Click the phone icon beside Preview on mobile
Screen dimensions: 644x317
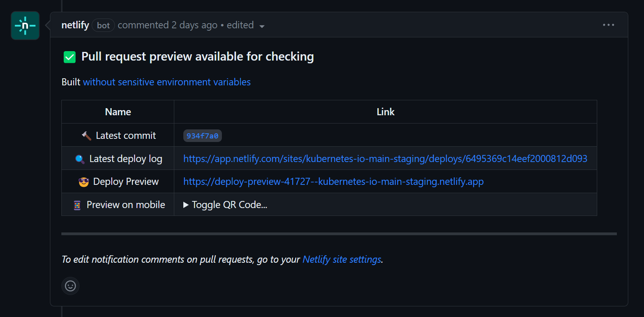[x=77, y=205]
